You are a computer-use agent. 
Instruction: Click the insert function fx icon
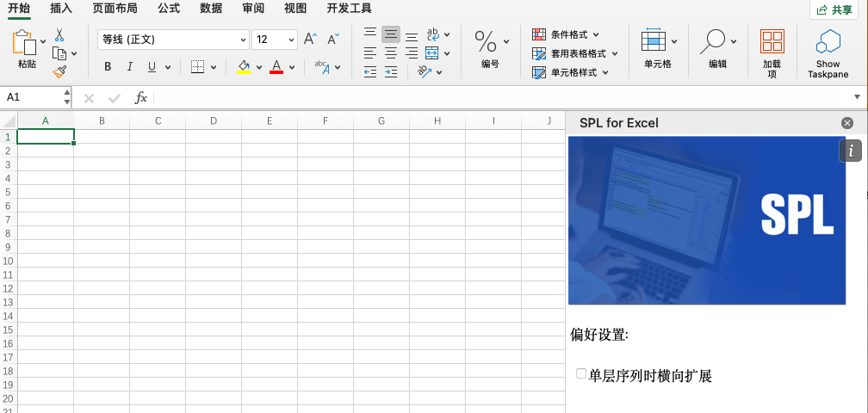coord(141,98)
